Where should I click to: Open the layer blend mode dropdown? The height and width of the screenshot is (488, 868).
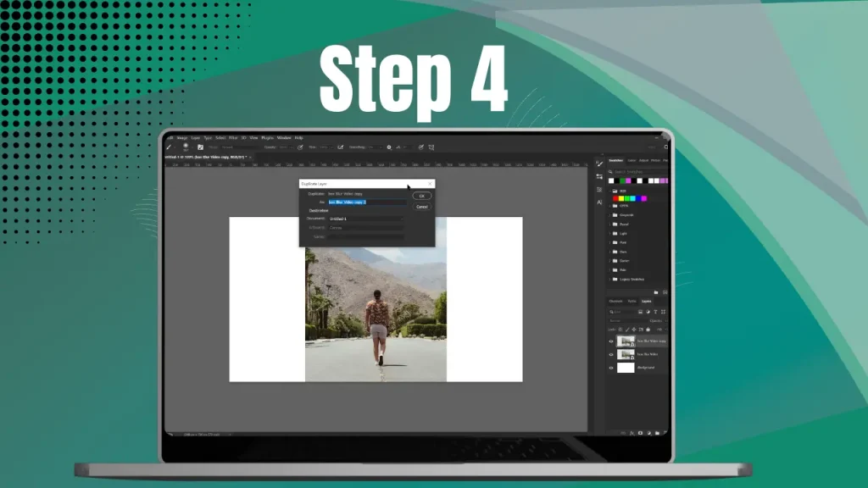click(x=626, y=321)
